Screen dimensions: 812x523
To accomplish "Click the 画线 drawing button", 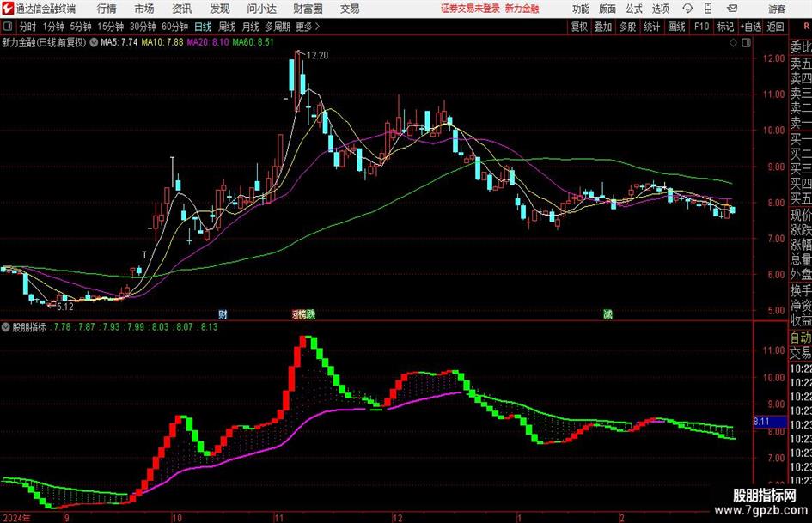I will [x=677, y=27].
